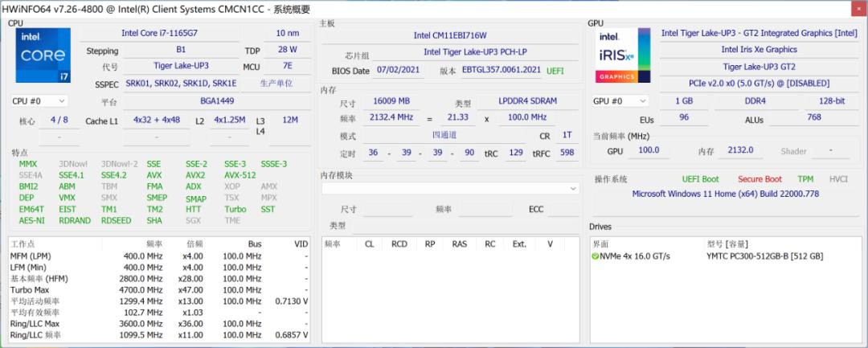Click the 生产单位 production unit button

coord(276,84)
